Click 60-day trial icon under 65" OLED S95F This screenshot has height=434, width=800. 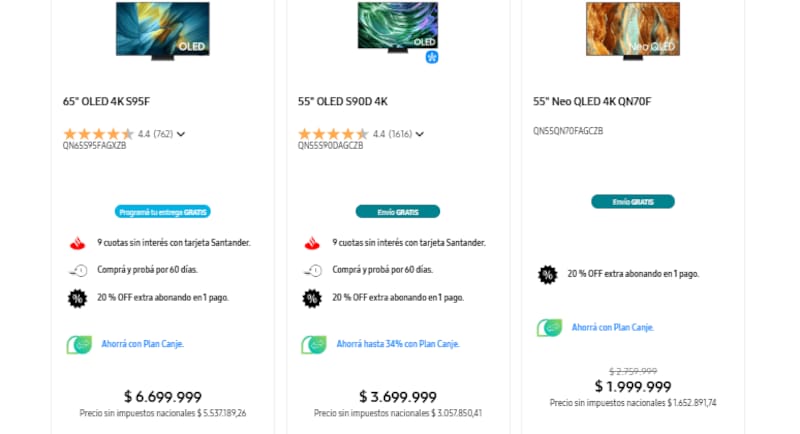(x=77, y=270)
